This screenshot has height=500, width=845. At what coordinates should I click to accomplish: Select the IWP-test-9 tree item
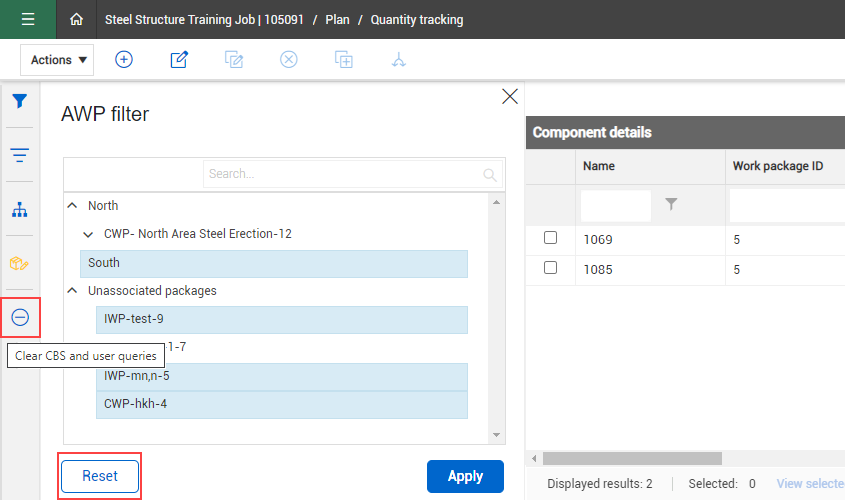click(x=281, y=319)
